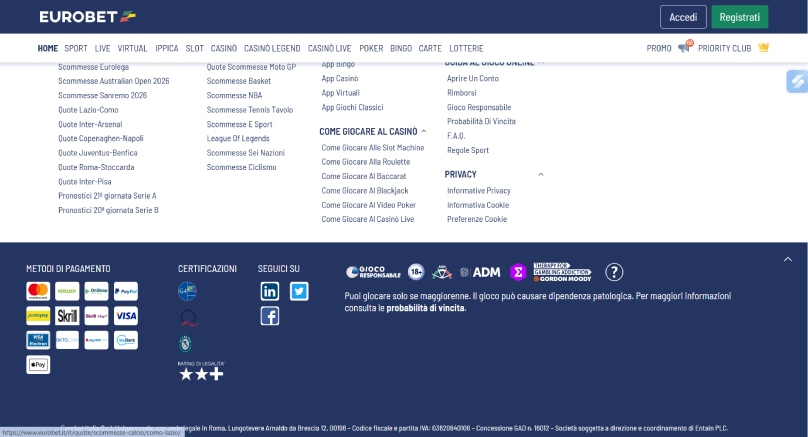Open Scommesse Sei Nazioni link
This screenshot has height=437, width=808.
click(245, 153)
